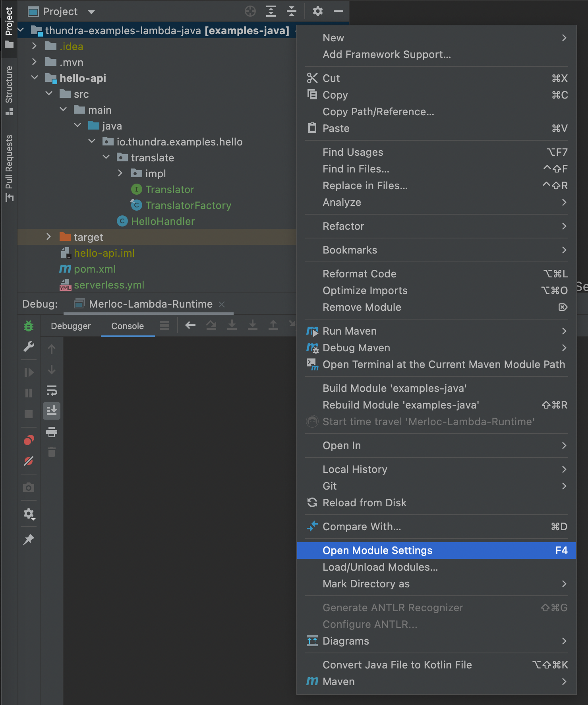Open the Structure tool window
Screen dimensions: 588x705
pos(9,90)
